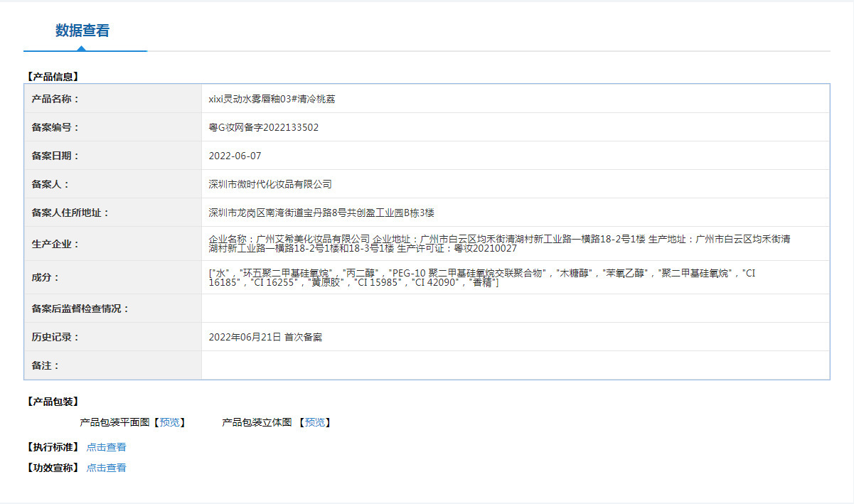
Task: Open 点击查看 link beside 功效宣称
Action: coord(106,468)
